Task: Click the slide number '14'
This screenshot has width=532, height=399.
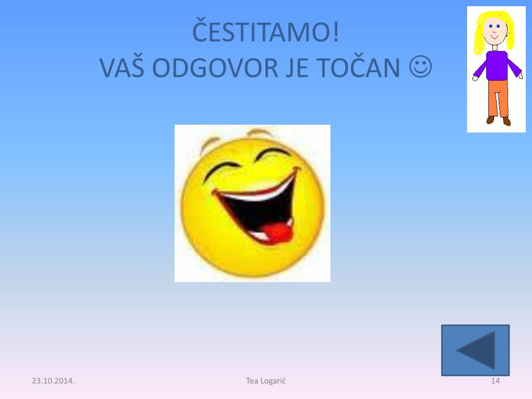Action: pyautogui.click(x=495, y=381)
